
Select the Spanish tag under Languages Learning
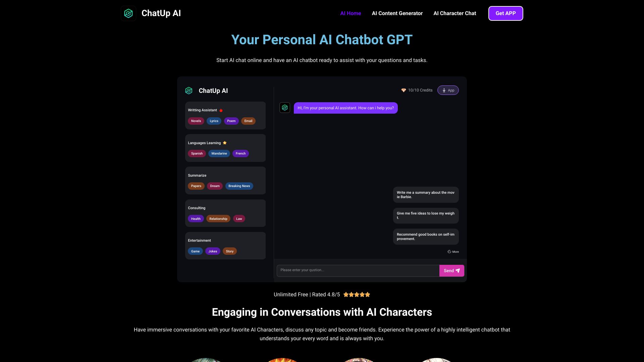point(197,154)
